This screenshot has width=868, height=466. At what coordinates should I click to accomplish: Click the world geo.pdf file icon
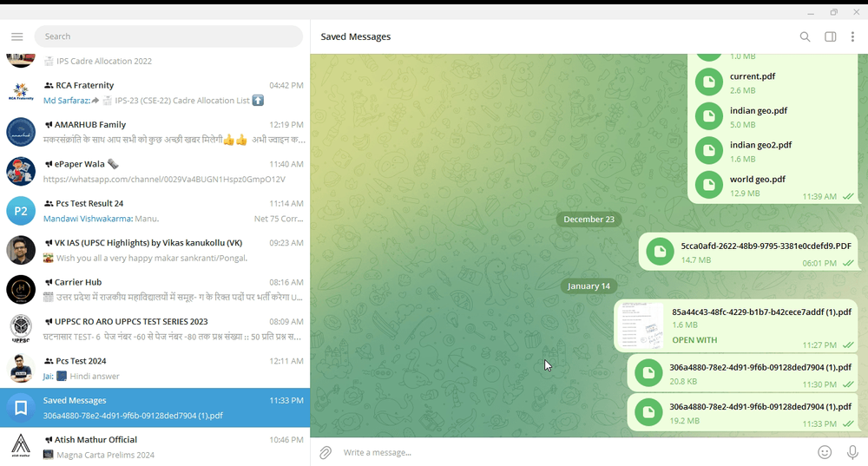pos(709,186)
